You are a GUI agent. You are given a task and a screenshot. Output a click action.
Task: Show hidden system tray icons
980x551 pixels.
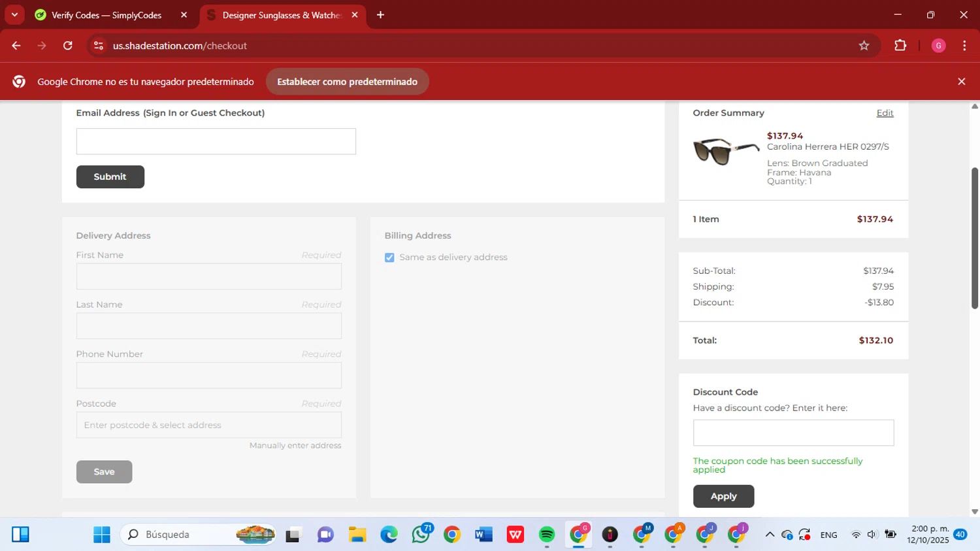point(770,535)
